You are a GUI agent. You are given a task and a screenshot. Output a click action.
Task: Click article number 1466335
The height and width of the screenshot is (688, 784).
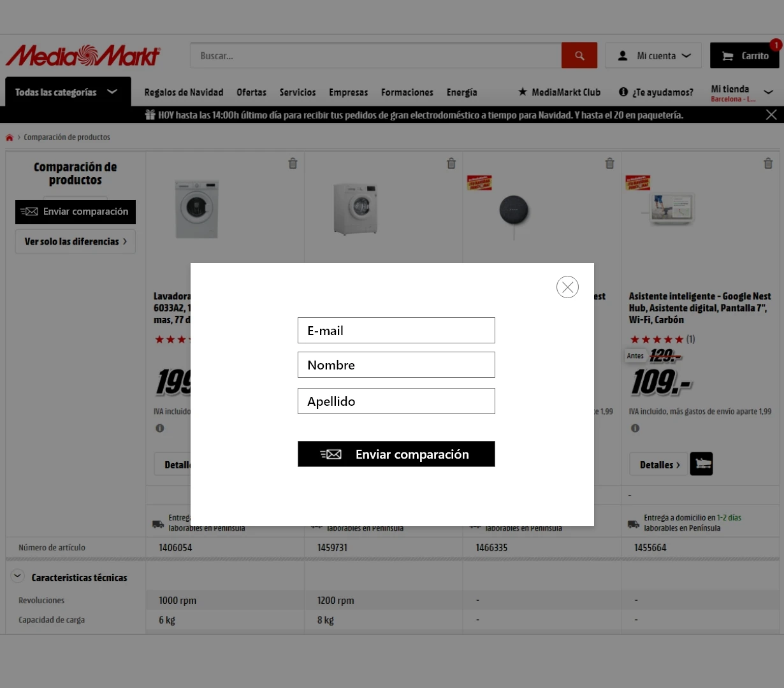(x=491, y=547)
